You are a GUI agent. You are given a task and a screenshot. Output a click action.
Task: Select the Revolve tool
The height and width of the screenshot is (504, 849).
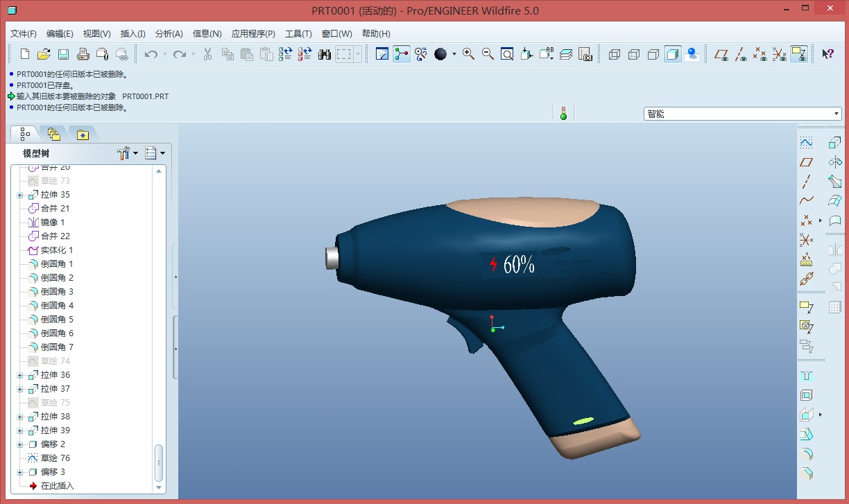tap(835, 162)
